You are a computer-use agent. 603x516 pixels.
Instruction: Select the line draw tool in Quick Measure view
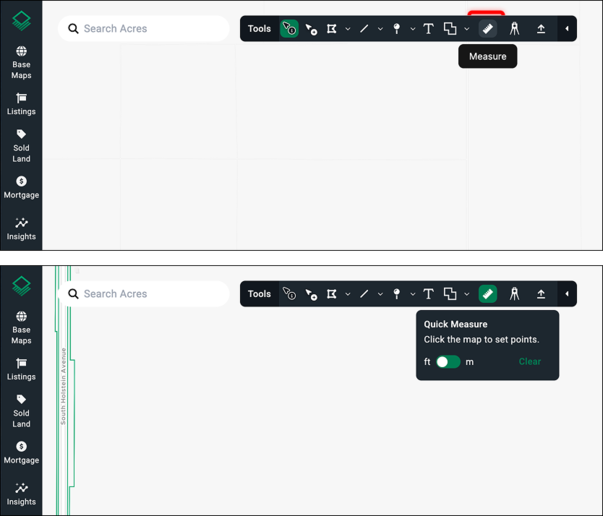coord(364,294)
